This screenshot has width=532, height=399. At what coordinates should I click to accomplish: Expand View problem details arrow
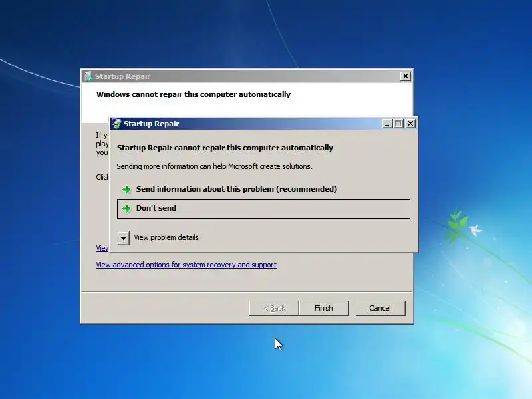pos(123,238)
